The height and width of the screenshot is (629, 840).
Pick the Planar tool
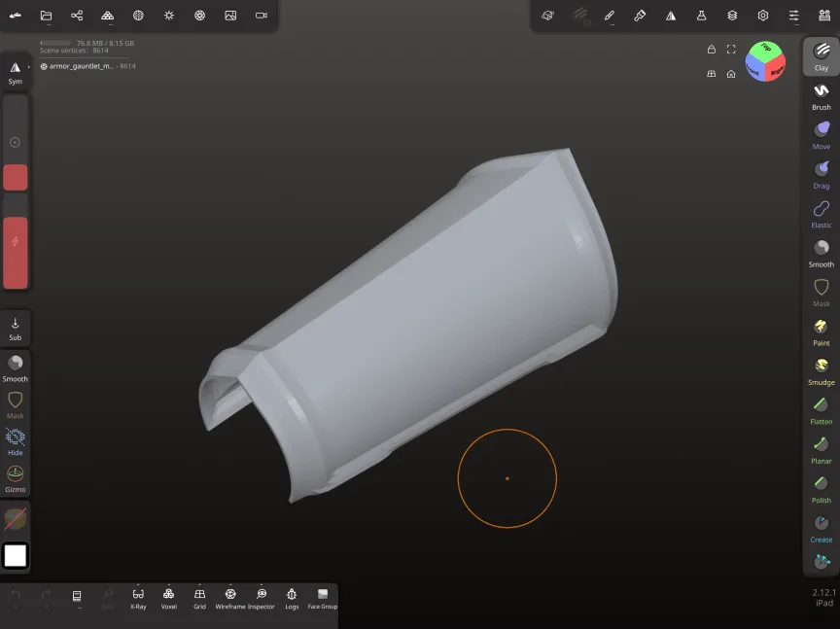[x=821, y=450]
